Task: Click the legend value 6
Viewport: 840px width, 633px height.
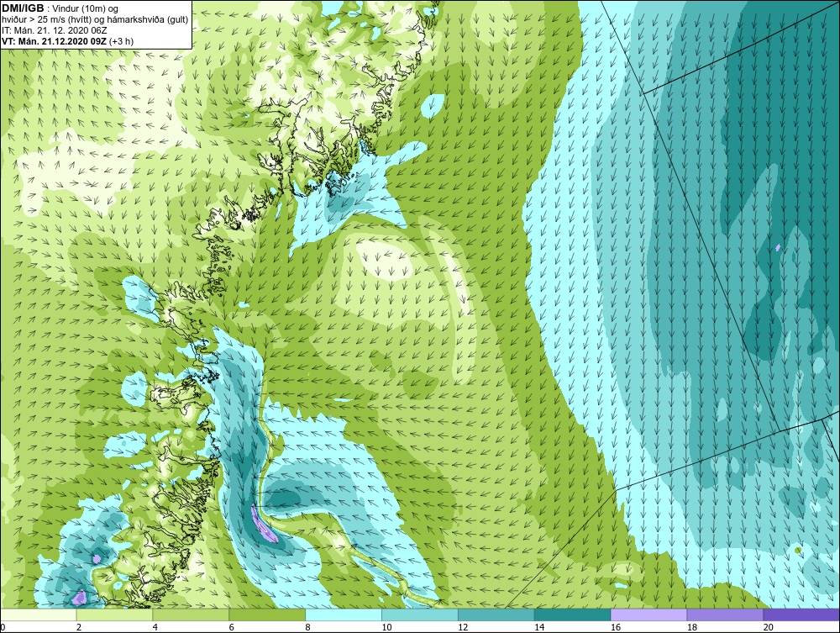Action: pos(232,627)
